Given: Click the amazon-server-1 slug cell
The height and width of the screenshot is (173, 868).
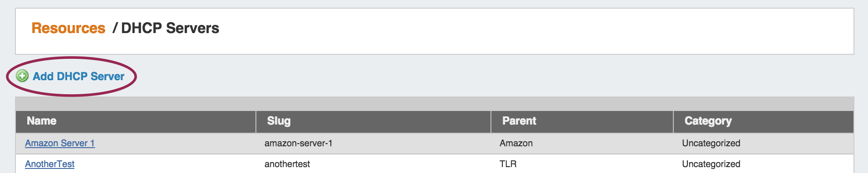Looking at the screenshot, I should point(299,143).
